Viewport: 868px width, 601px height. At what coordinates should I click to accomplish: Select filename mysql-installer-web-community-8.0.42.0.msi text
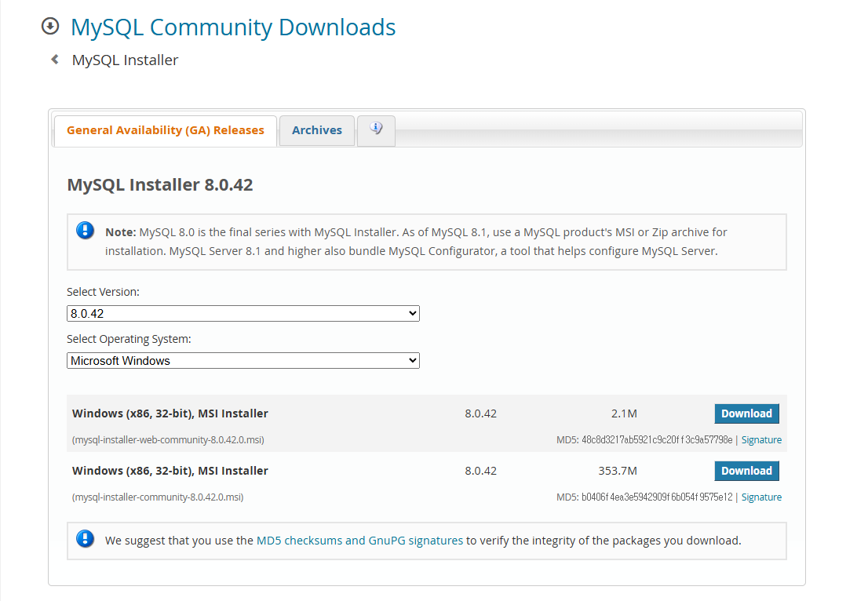click(168, 440)
